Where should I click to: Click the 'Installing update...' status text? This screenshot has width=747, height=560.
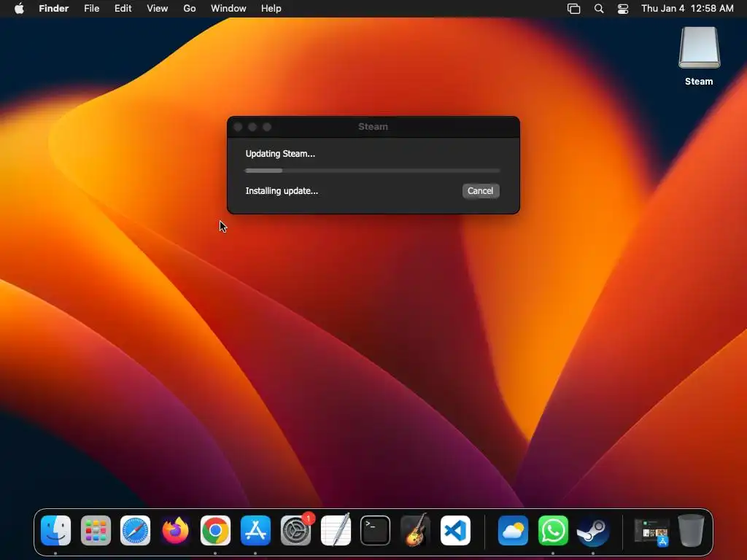282,191
